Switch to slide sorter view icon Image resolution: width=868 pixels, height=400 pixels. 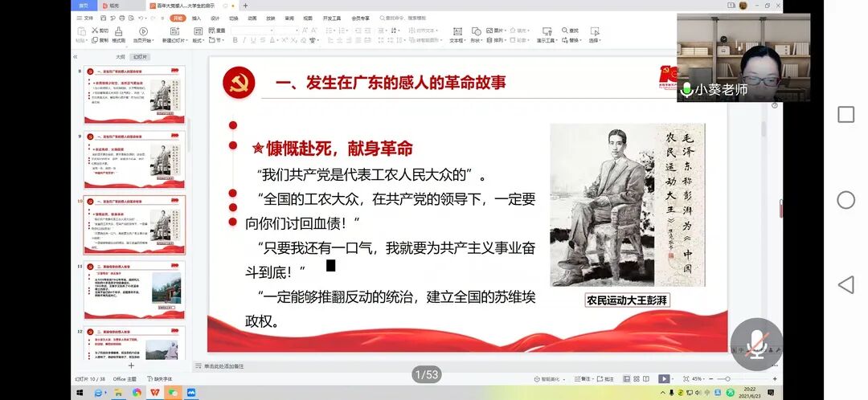click(636, 379)
